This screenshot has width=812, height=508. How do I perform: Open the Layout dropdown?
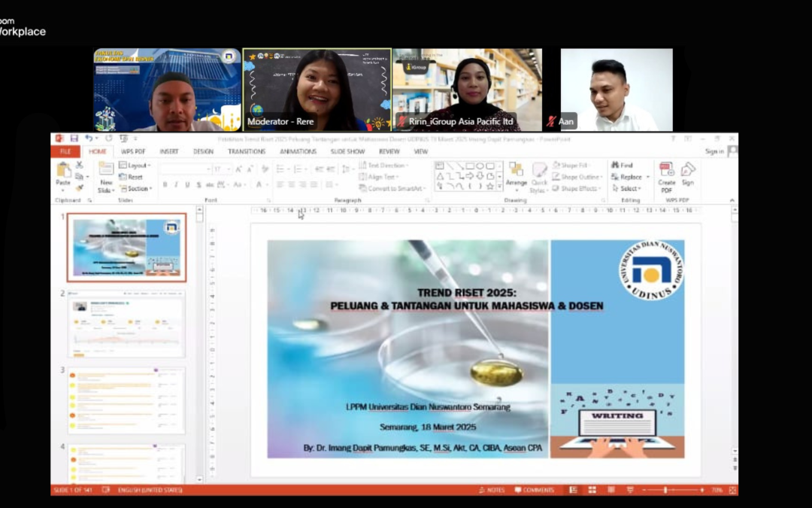pyautogui.click(x=135, y=166)
